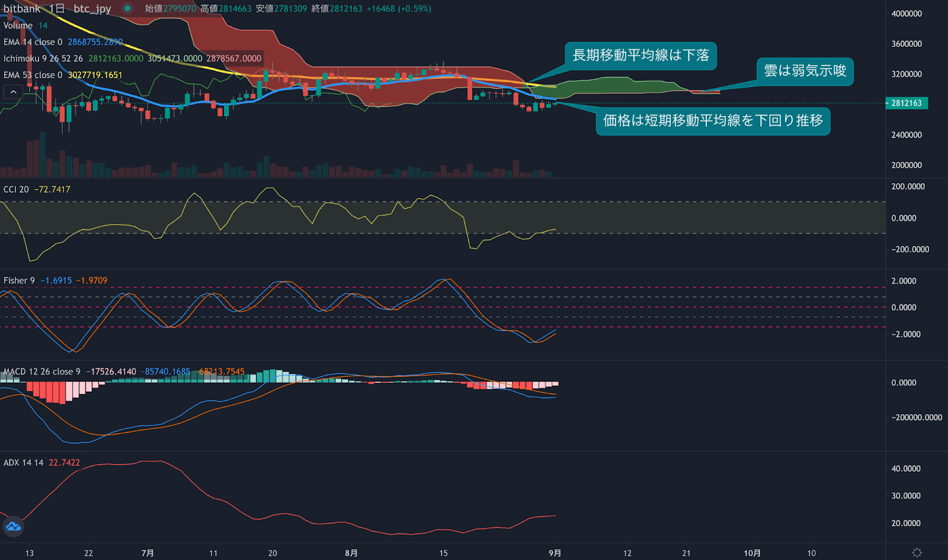
Task: Select the 雲は弱気示唆 annotation callout
Action: [805, 71]
